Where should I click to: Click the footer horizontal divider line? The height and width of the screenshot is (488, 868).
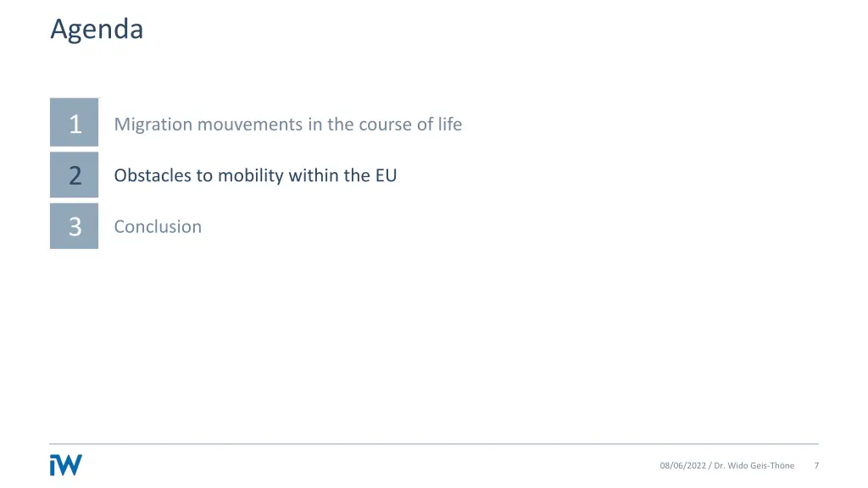click(434, 444)
